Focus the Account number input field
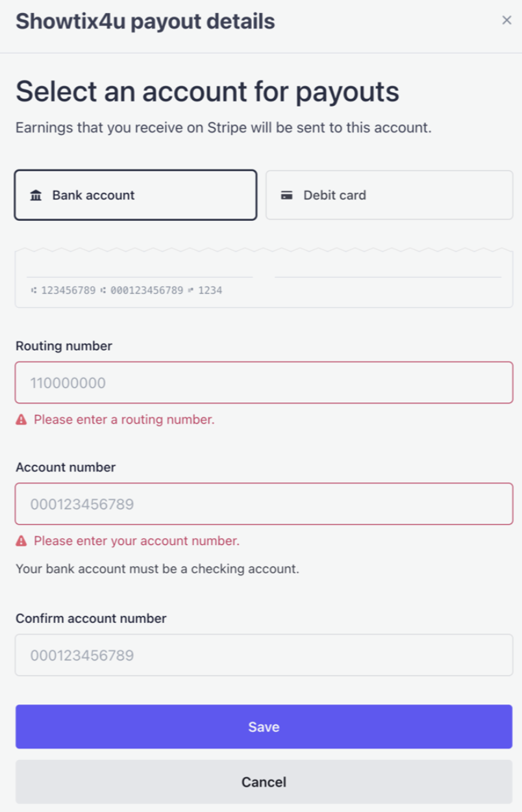 click(264, 503)
